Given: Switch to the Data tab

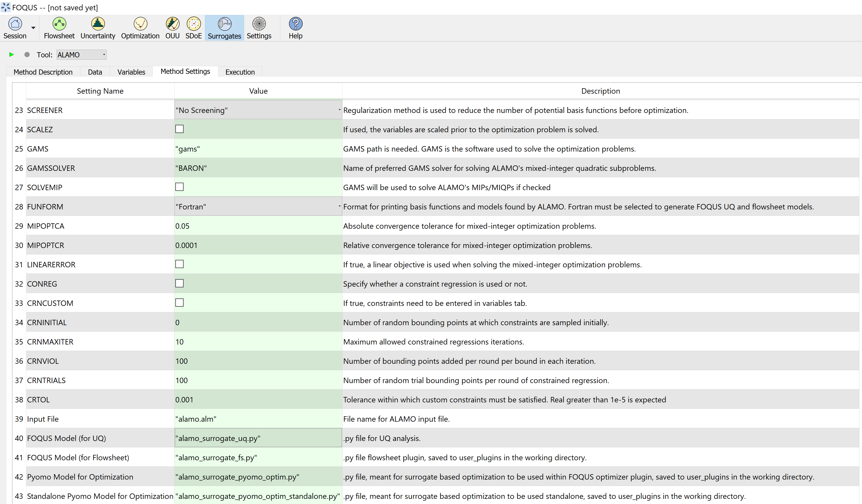Looking at the screenshot, I should pos(95,72).
